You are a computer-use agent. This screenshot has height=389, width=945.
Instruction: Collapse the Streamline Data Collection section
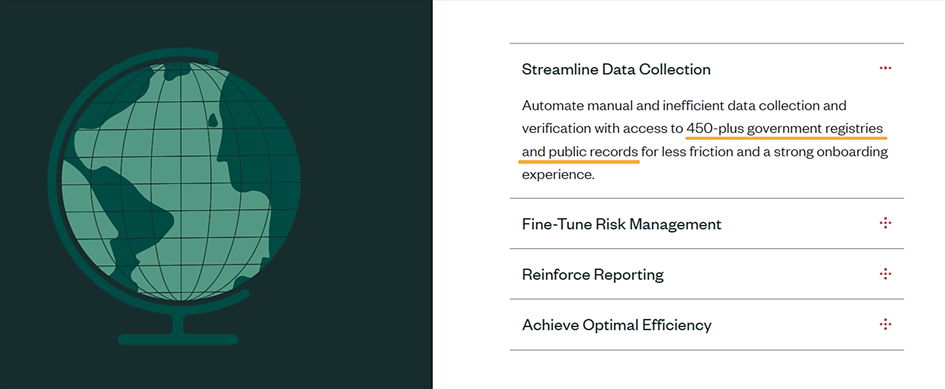click(x=706, y=69)
